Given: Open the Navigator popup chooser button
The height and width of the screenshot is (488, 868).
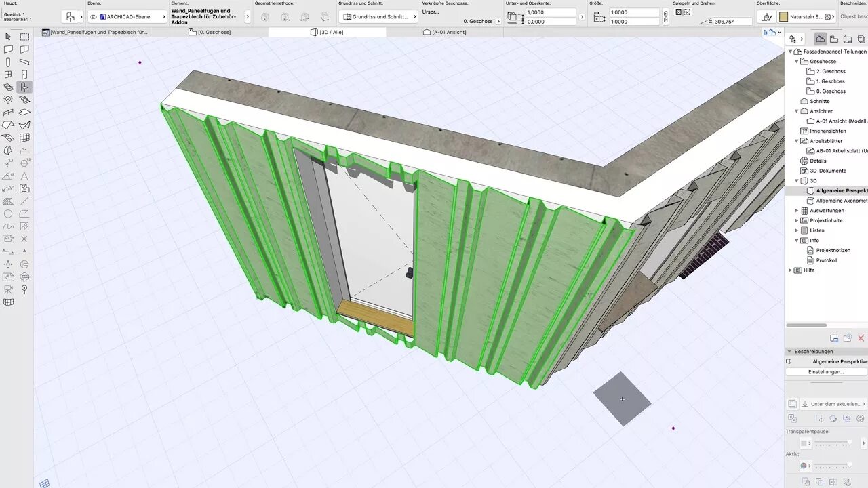Looking at the screenshot, I should (795, 39).
